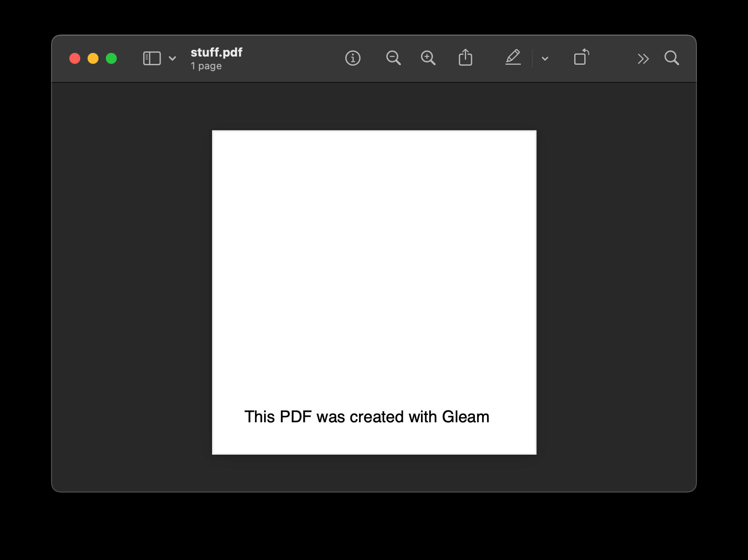
Task: Rotate the page with rotate icon
Action: click(x=581, y=57)
